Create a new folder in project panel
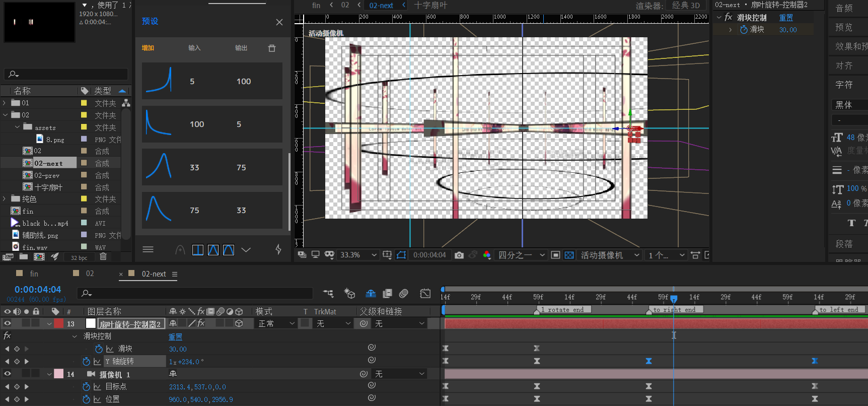 [24, 257]
